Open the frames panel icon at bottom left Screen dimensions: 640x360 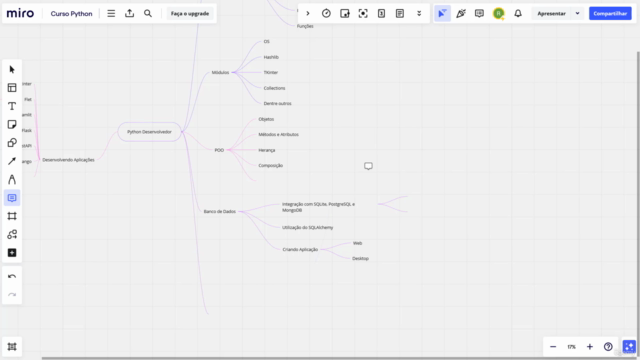coord(12,347)
